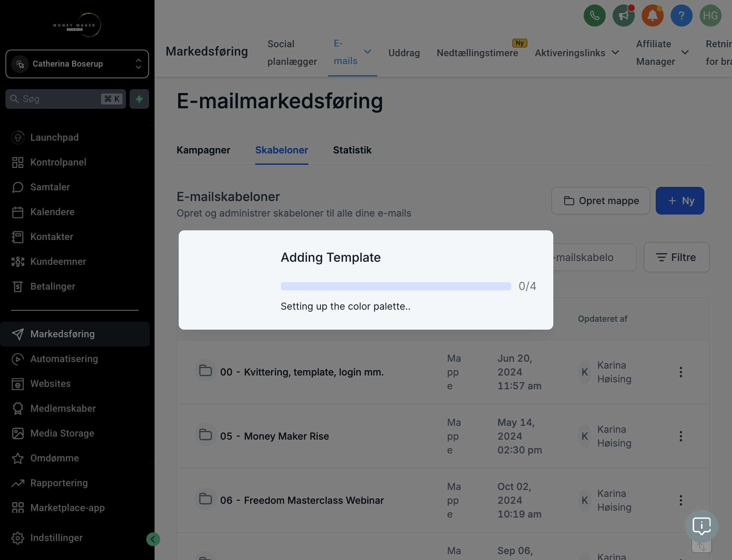Click the Søg search field

click(x=66, y=99)
